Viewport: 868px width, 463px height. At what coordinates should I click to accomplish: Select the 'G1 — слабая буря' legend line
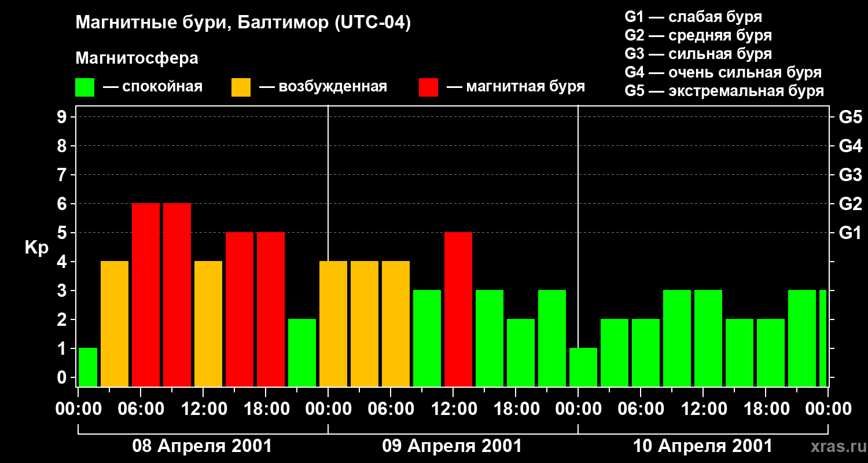pyautogui.click(x=693, y=17)
